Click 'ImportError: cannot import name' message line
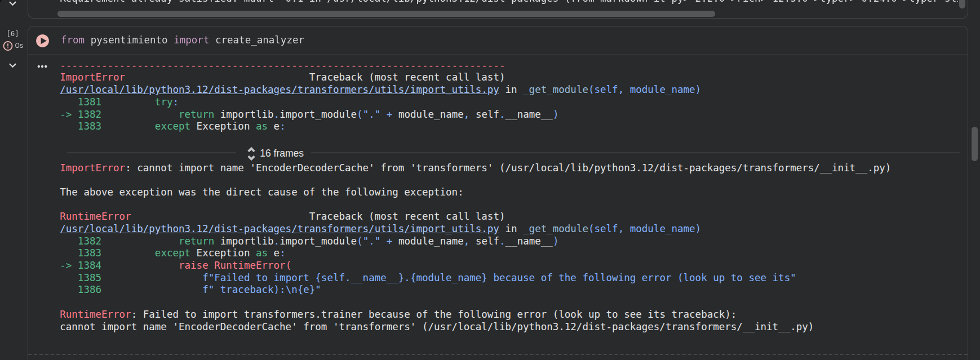Image resolution: width=980 pixels, height=360 pixels. (x=475, y=168)
